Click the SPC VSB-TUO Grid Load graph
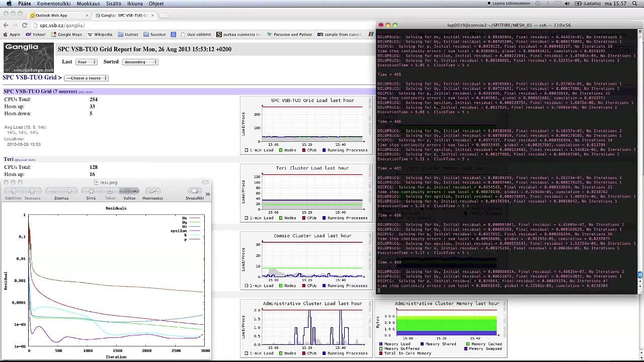Screen dimensions: 644x362 point(306,125)
